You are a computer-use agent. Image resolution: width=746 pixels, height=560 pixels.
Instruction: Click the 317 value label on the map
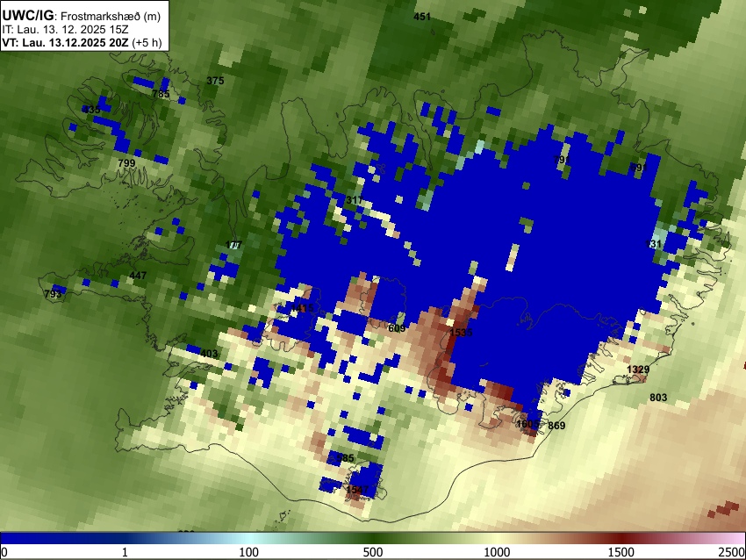[355, 200]
